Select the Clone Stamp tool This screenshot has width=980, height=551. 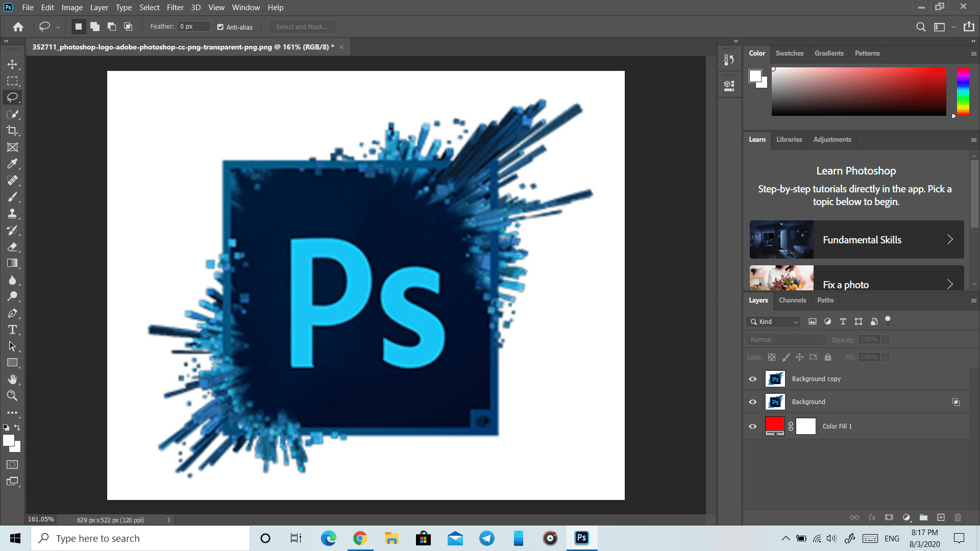12,214
